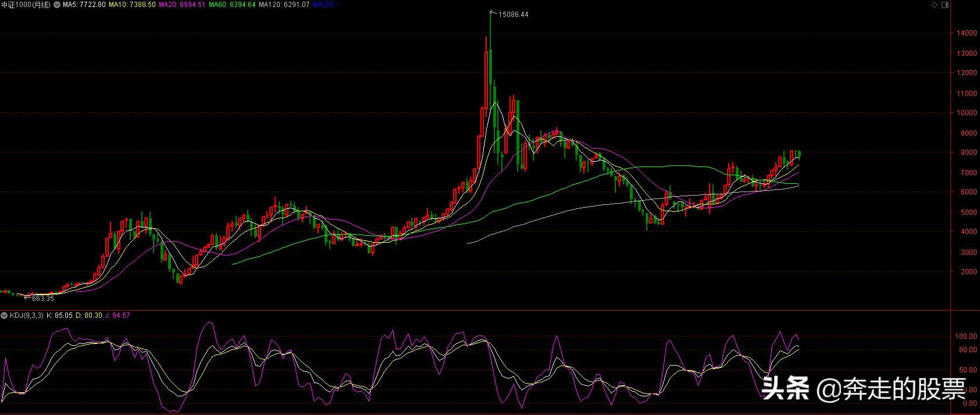
Task: Click the green MA60 indicator label
Action: (233, 5)
